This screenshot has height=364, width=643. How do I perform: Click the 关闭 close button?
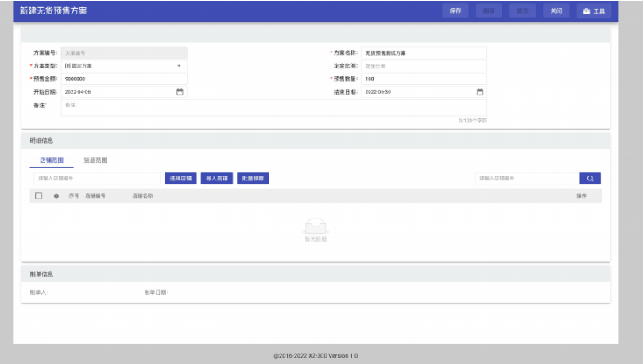556,11
